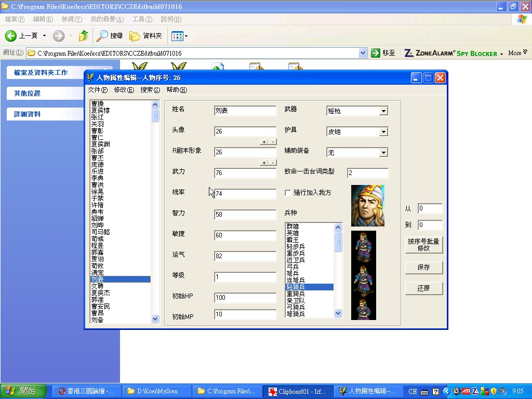Open the Search magnifier tool

coord(102,36)
